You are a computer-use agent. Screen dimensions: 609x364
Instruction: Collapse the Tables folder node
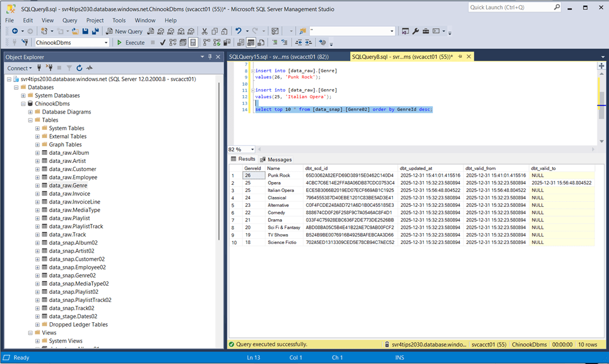click(30, 120)
